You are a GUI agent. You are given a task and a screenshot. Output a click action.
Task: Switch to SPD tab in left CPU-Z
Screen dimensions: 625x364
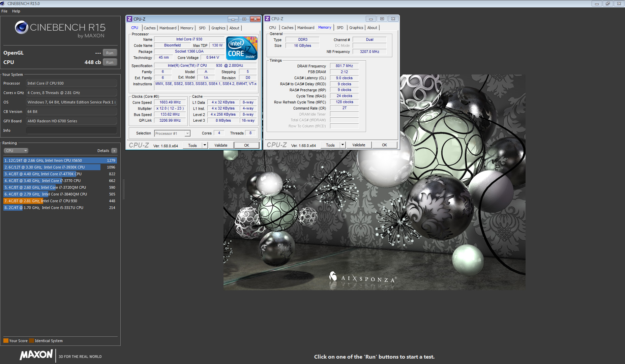[202, 28]
